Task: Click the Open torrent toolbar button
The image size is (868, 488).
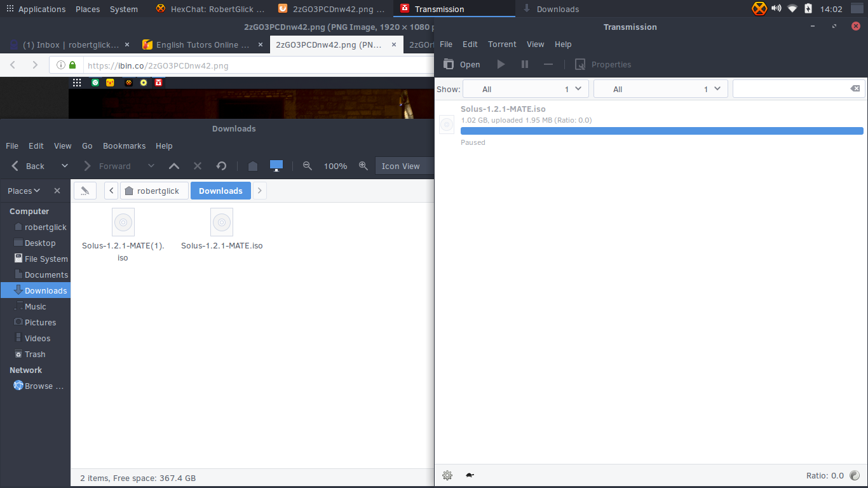Action: point(461,64)
